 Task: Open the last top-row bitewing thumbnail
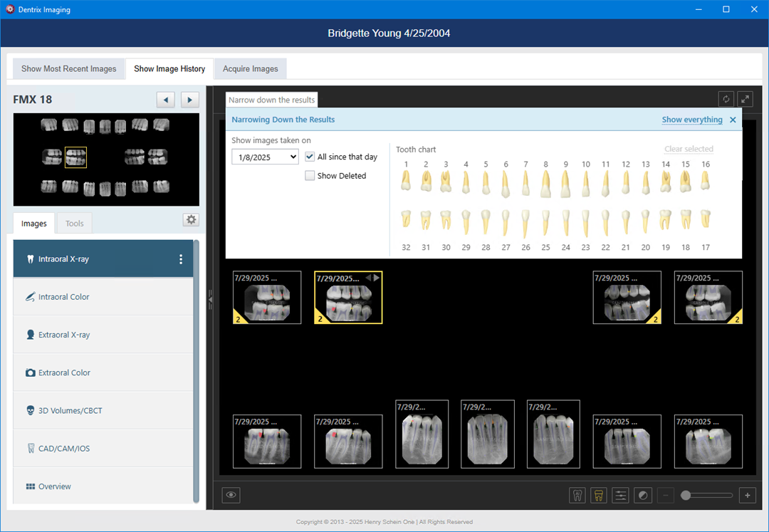pyautogui.click(x=708, y=298)
